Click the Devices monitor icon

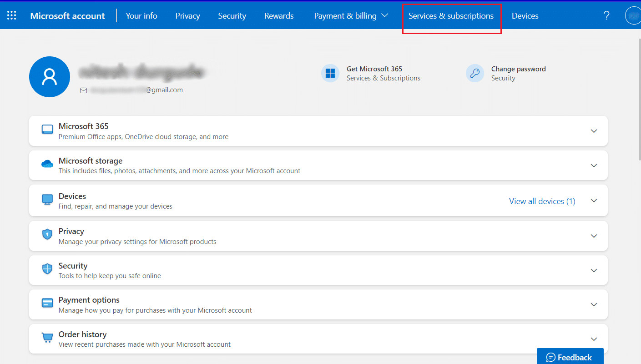click(47, 199)
